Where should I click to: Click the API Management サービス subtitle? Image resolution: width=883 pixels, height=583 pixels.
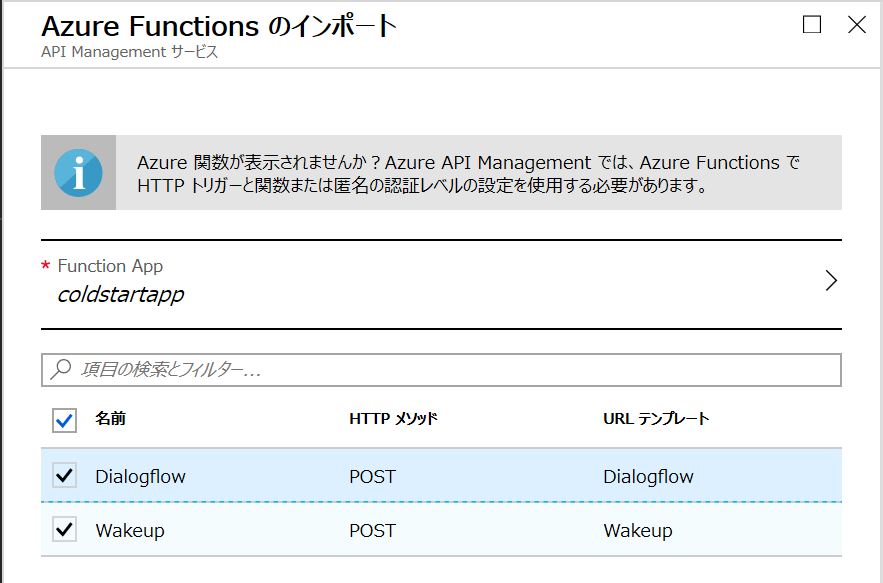(x=130, y=52)
